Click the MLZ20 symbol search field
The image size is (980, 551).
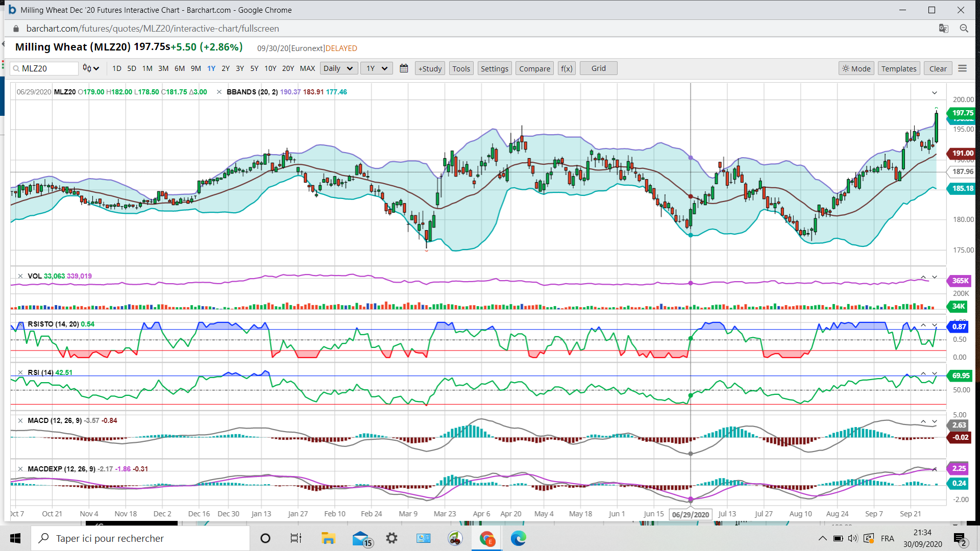tap(44, 68)
